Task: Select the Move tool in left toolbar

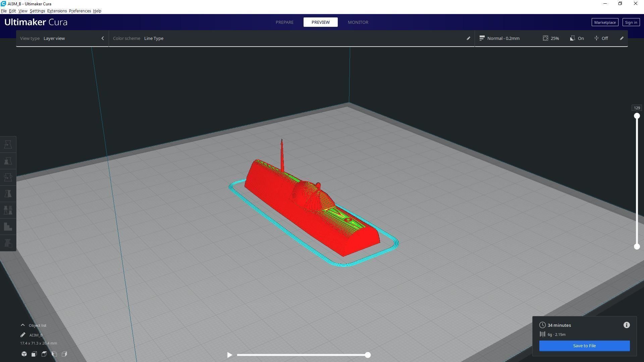Action: [8, 144]
